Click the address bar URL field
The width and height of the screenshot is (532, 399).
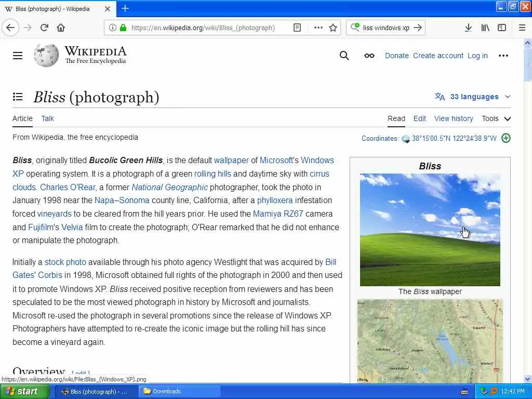click(203, 28)
